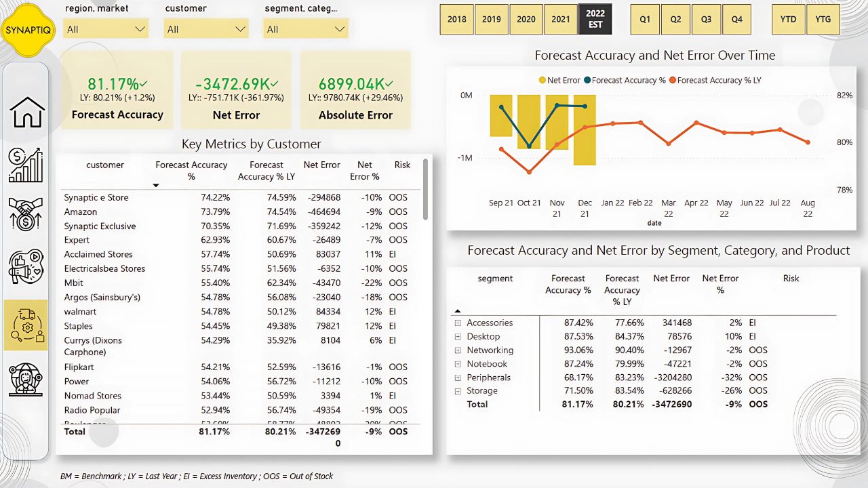Expand the Peripherals segment row
The image size is (868, 488).
pyautogui.click(x=458, y=378)
